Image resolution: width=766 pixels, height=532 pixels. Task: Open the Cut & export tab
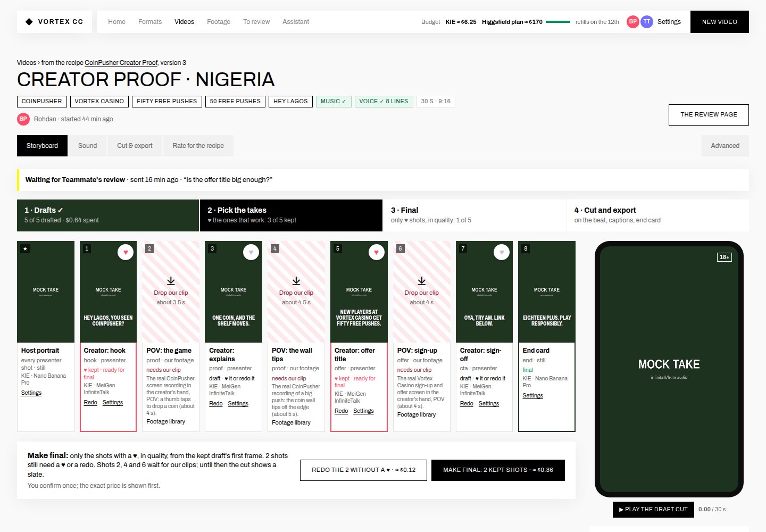(x=135, y=146)
